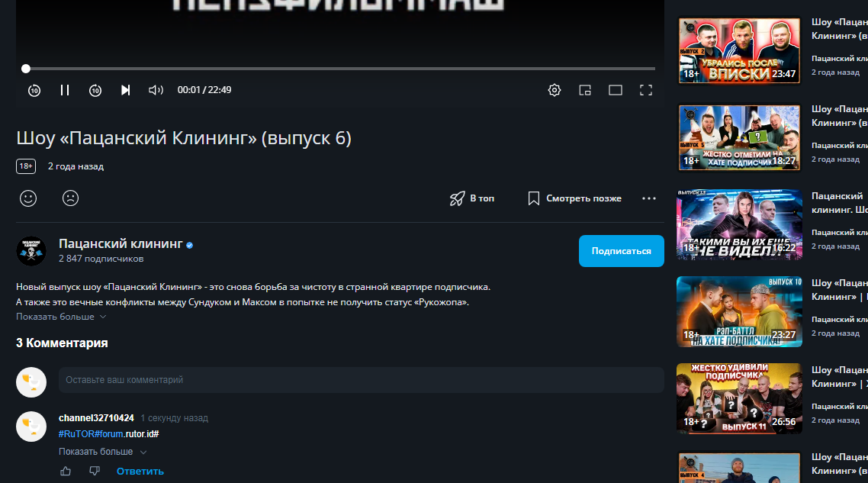Image resolution: width=868 pixels, height=483 pixels.
Task: Focus the Оставьте ваш комментарий field
Action: click(x=361, y=380)
